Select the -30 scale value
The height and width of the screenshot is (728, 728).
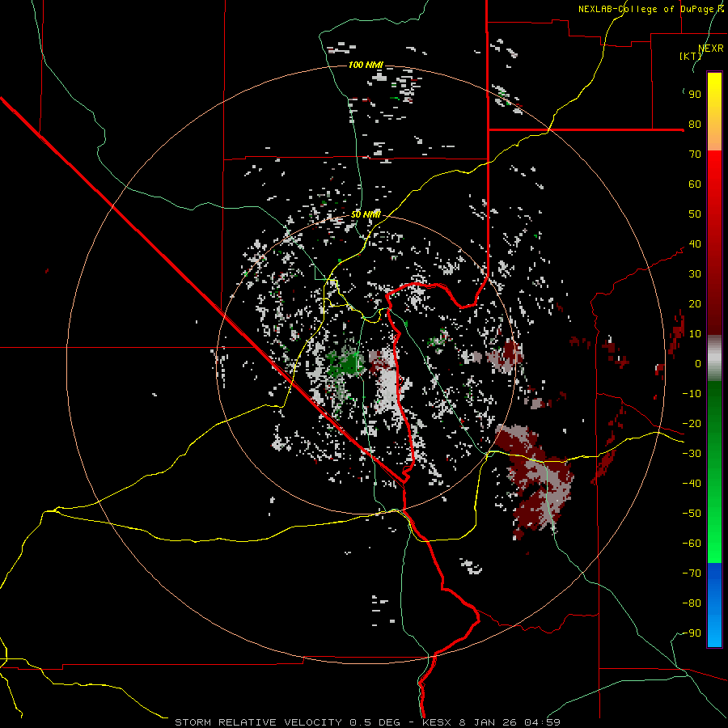[x=692, y=454]
